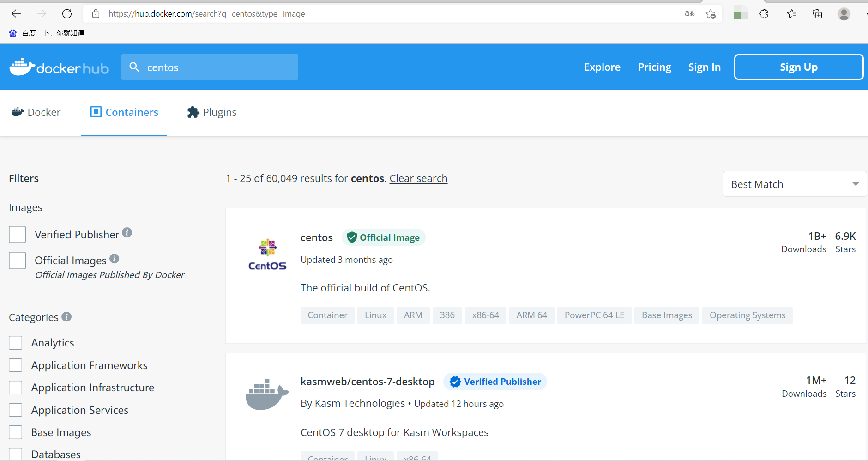Click the ARM 64 tag
The width and height of the screenshot is (868, 461).
(532, 315)
